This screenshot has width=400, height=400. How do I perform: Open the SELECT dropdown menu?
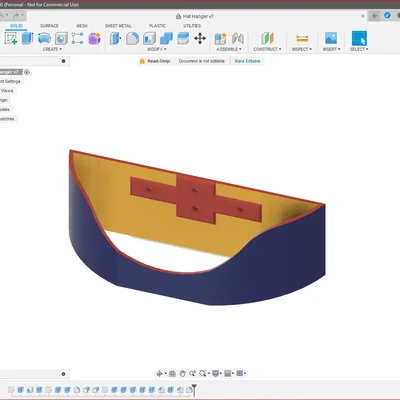[x=359, y=49]
